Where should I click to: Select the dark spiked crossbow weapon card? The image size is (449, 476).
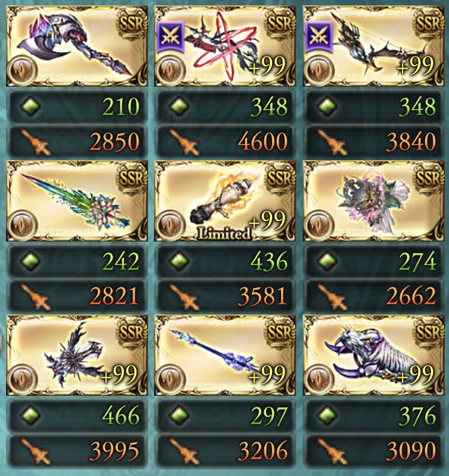coord(77,355)
